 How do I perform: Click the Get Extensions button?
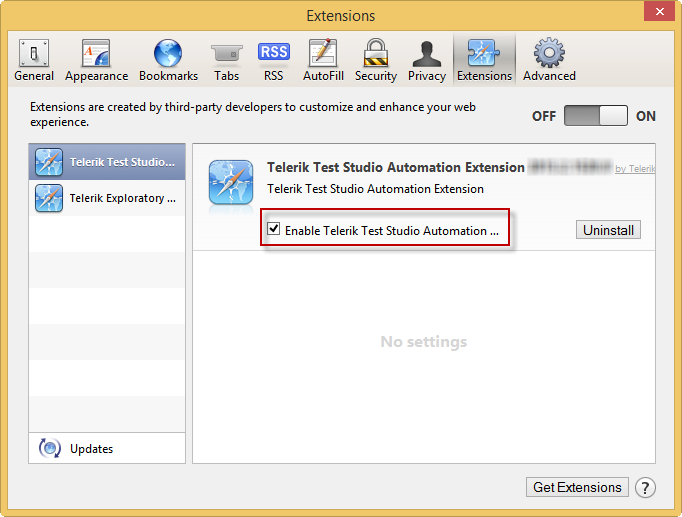click(577, 488)
